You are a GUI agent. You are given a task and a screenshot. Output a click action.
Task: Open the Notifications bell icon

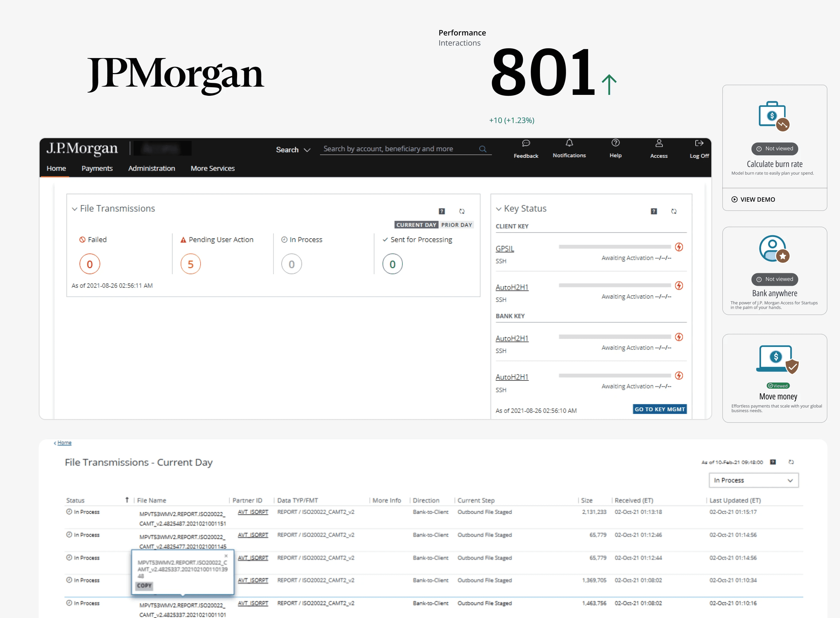[569, 143]
